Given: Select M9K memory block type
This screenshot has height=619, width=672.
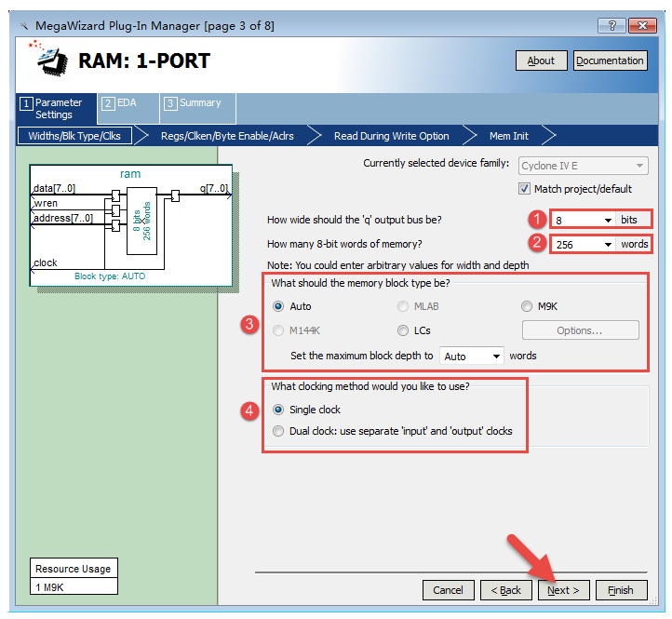Looking at the screenshot, I should click(x=527, y=306).
